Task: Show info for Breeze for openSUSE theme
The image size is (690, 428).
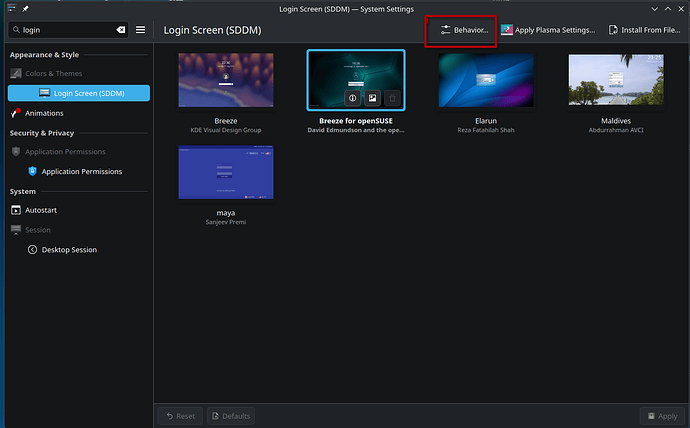Action: coord(353,98)
